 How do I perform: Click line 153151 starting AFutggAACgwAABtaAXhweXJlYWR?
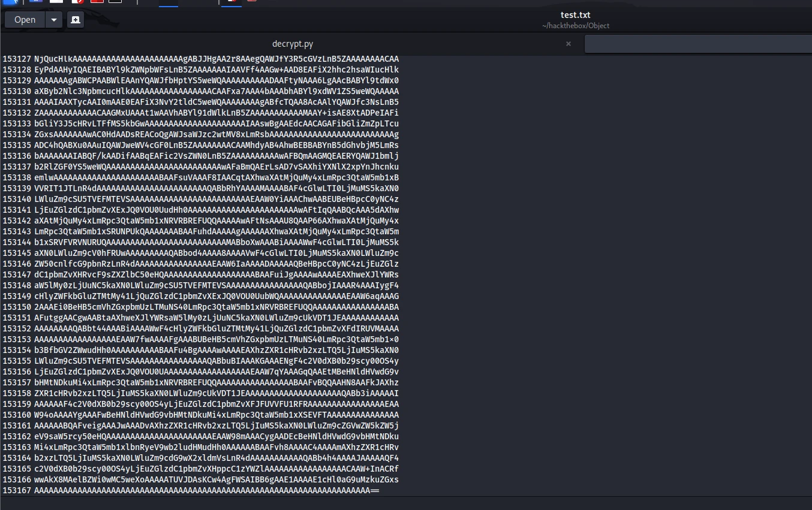[216, 318]
